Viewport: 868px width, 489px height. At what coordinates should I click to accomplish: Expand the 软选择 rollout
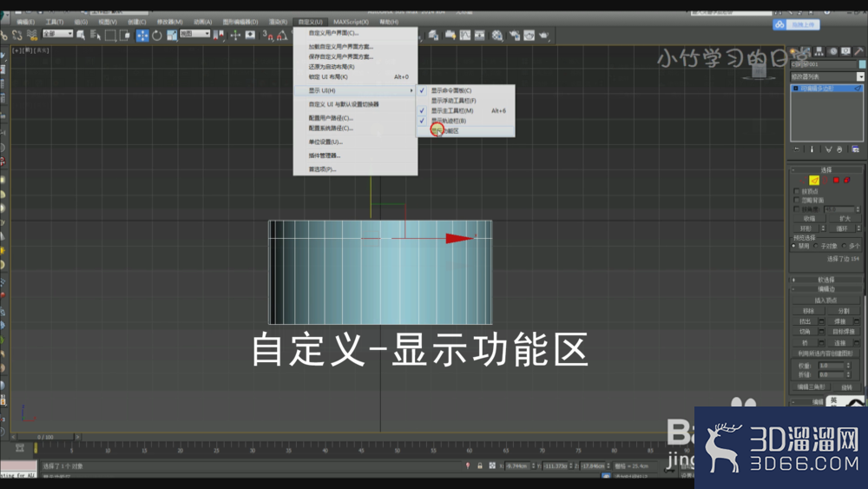coord(826,280)
